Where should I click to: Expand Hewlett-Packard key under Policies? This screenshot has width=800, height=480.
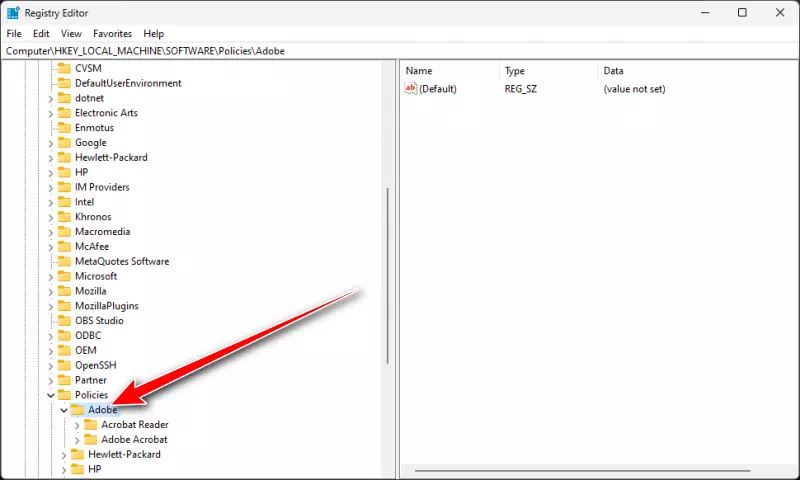pyautogui.click(x=64, y=455)
